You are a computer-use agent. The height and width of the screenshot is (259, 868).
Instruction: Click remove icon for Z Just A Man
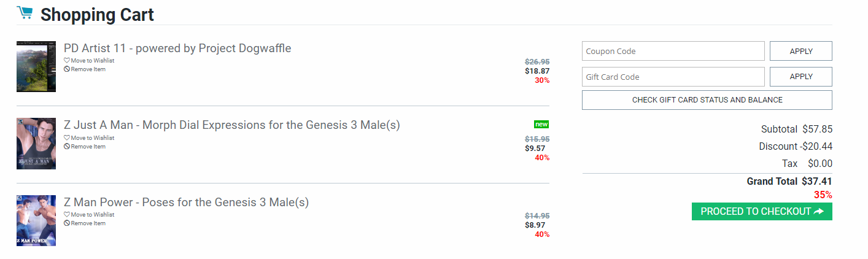click(x=67, y=147)
